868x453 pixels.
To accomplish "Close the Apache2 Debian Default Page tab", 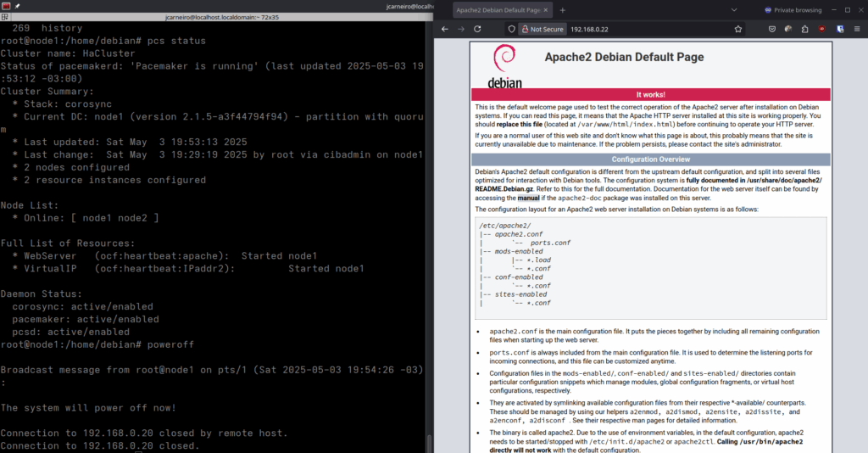I will (545, 10).
